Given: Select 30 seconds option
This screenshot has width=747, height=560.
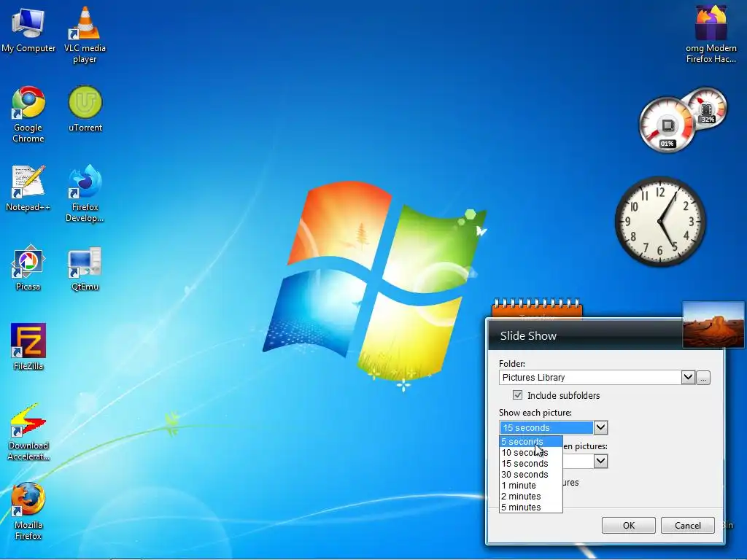Looking at the screenshot, I should click(531, 474).
